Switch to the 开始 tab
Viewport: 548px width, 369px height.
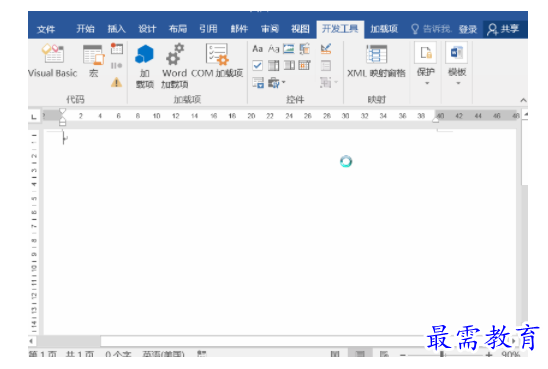pos(85,29)
